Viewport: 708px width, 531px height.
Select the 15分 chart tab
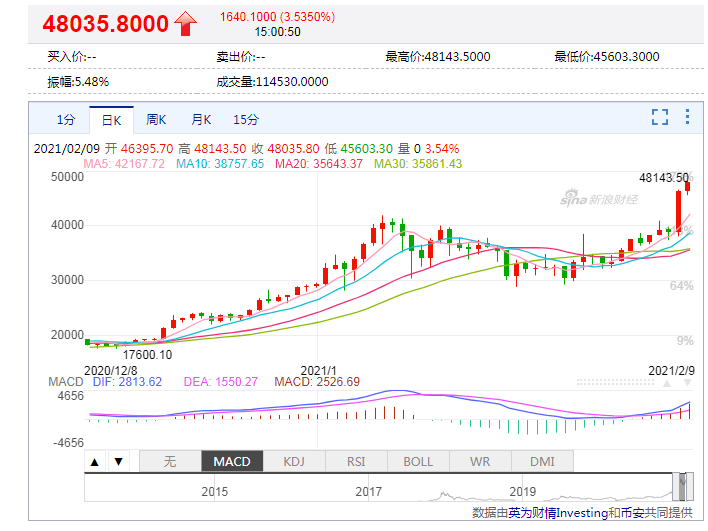(x=246, y=120)
